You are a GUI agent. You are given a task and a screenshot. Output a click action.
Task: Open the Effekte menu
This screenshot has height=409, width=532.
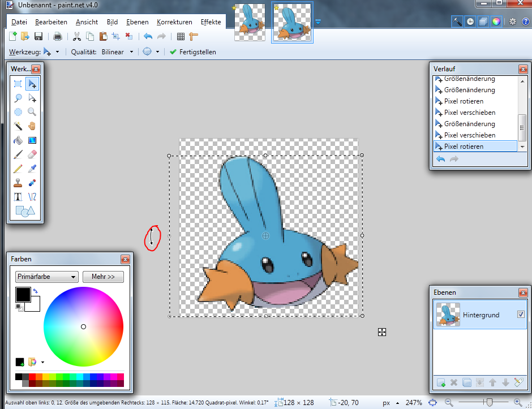[x=211, y=22]
